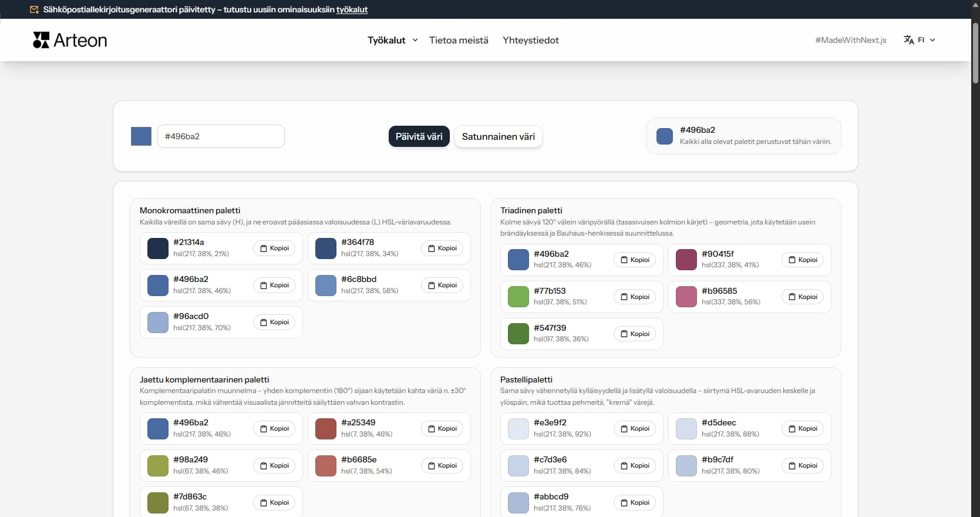This screenshot has width=980, height=517.
Task: Click the Arteon logo icon
Action: click(x=41, y=40)
